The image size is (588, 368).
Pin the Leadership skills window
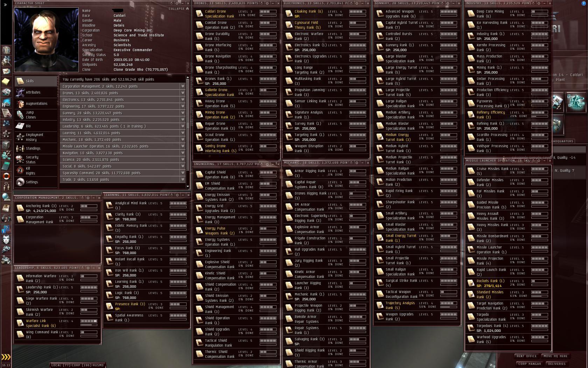(88, 268)
